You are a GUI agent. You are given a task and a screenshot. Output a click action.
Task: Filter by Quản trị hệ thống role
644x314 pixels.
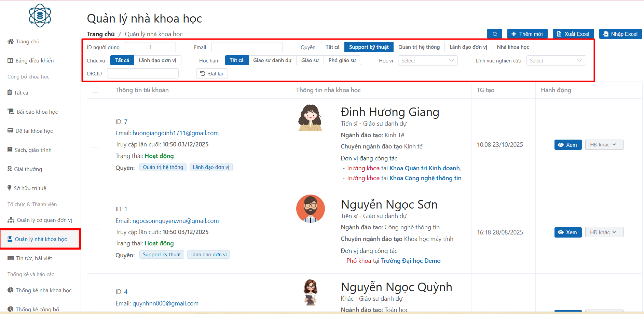(419, 47)
